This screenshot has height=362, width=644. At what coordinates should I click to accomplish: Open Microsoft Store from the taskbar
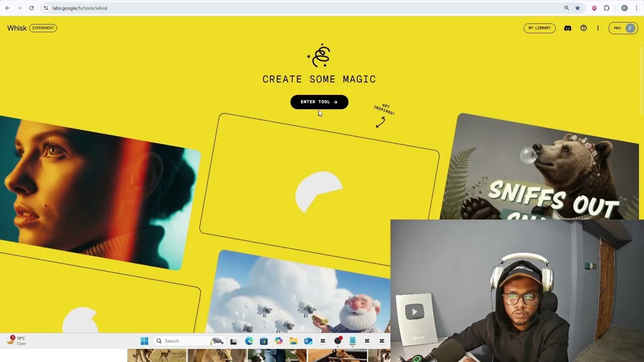[264, 341]
